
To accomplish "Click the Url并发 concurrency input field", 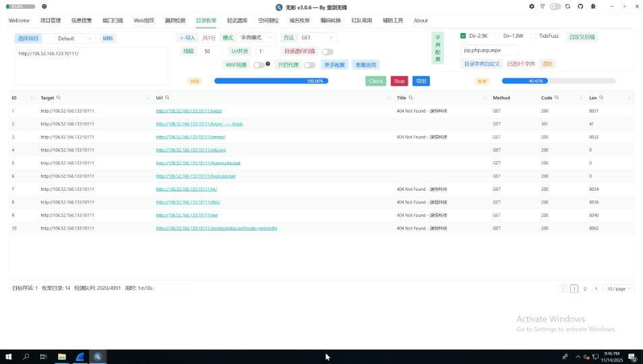I will pos(266,51).
